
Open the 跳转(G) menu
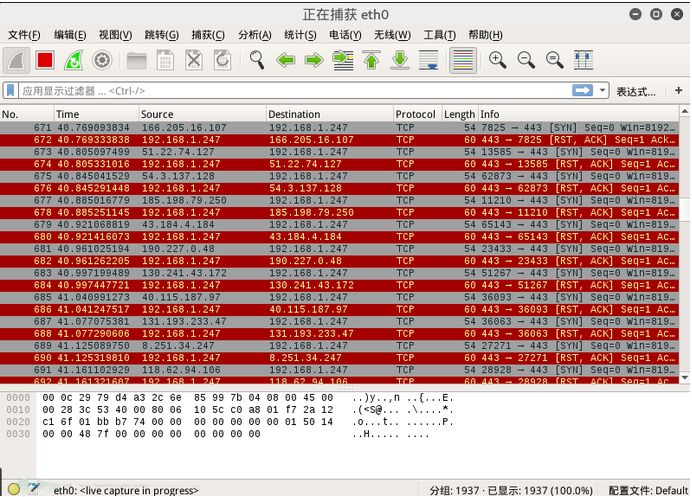pos(162,35)
